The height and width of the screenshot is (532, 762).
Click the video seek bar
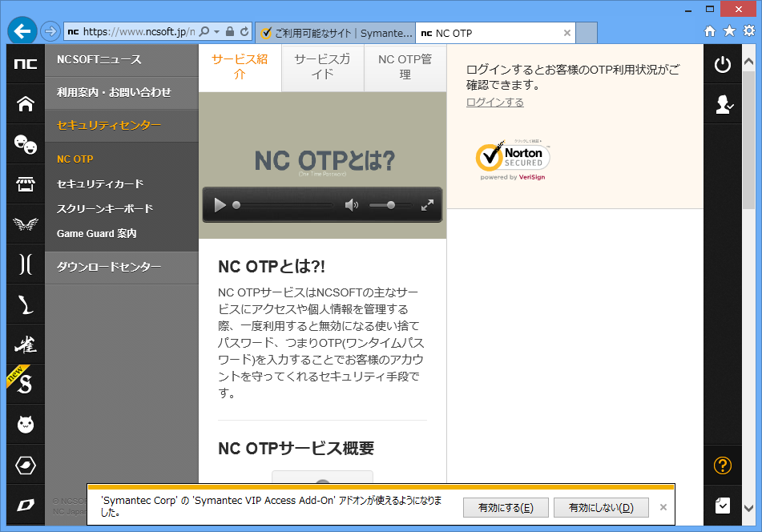tap(284, 205)
